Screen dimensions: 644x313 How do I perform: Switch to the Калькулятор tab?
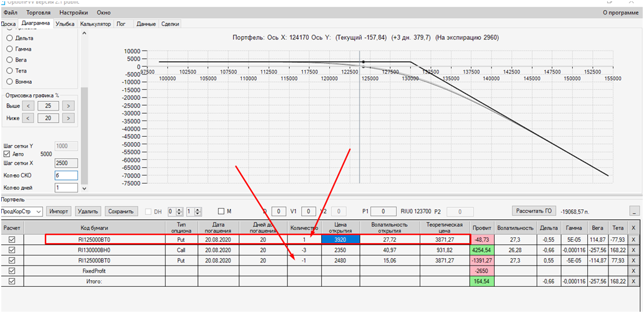[96, 24]
